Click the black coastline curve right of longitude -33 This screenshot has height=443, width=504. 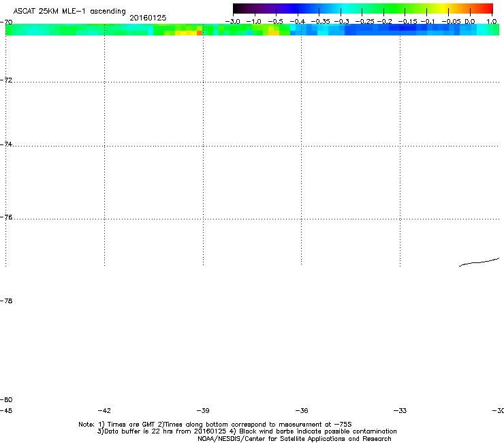click(x=479, y=262)
